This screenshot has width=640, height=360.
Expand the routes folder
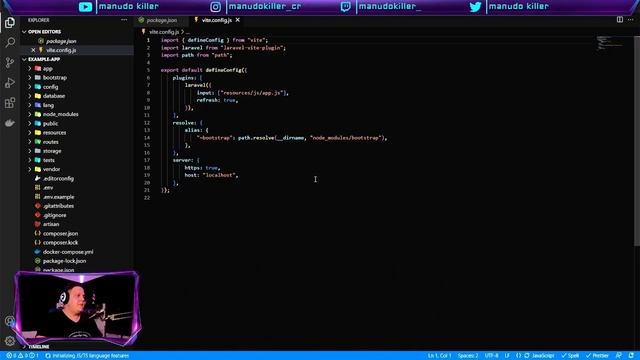coord(51,142)
